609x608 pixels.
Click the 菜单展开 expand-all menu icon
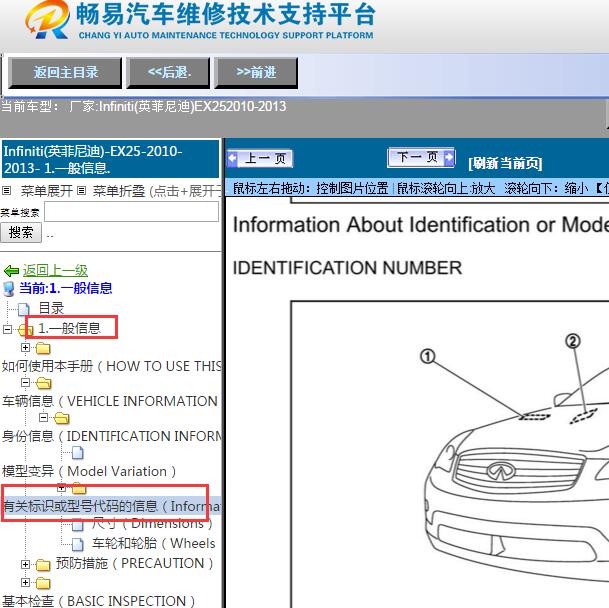(x=6, y=190)
